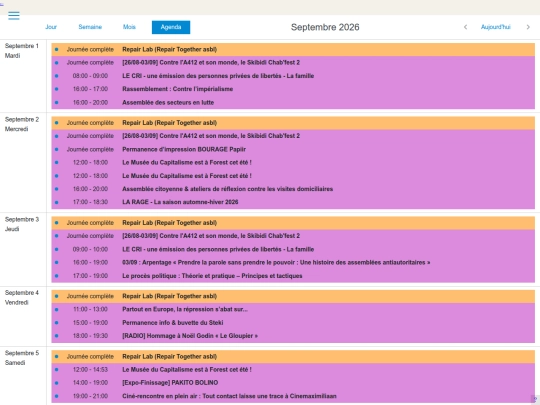Open Le procès politique : Théorie et pratique
This screenshot has height=405, width=540.
293,276
